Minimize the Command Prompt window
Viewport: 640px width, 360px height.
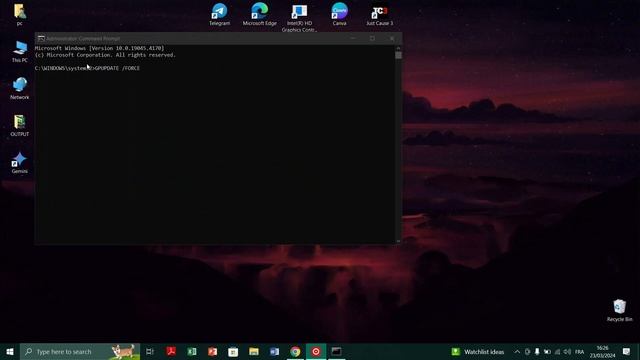[353, 38]
